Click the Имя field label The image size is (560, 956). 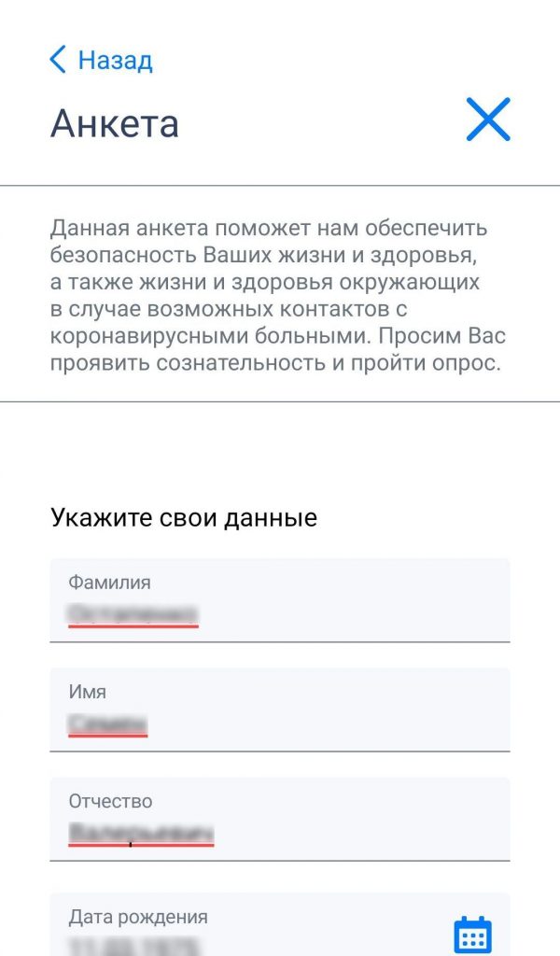click(87, 692)
